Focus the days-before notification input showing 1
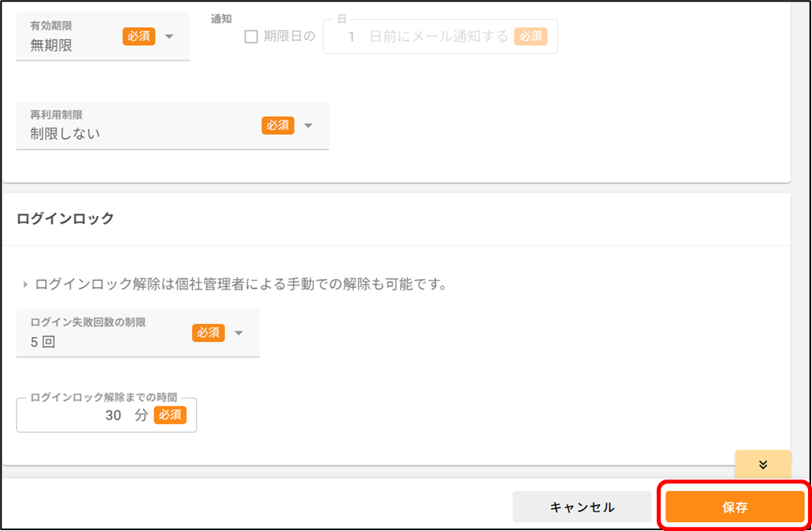This screenshot has height=531, width=812. click(440, 36)
